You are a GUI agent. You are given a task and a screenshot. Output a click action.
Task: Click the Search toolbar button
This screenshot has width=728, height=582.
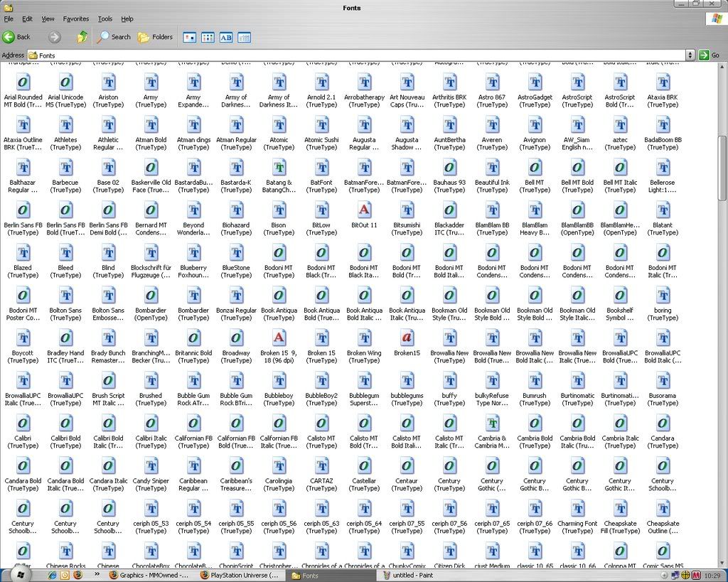(114, 37)
